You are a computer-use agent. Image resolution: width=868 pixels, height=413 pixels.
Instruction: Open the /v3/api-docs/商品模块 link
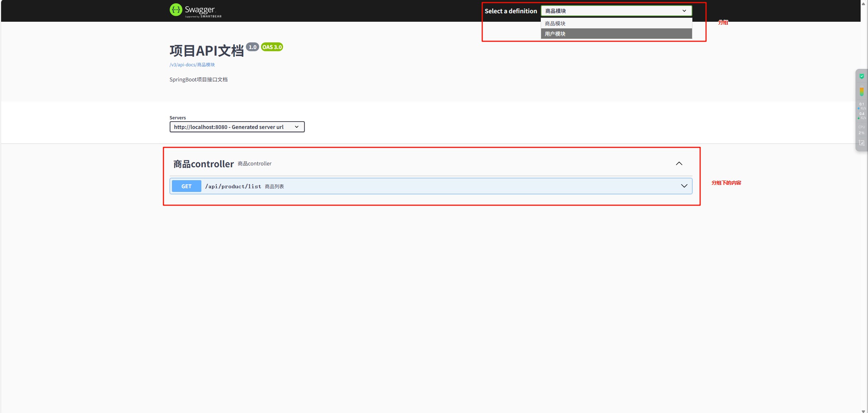click(192, 64)
